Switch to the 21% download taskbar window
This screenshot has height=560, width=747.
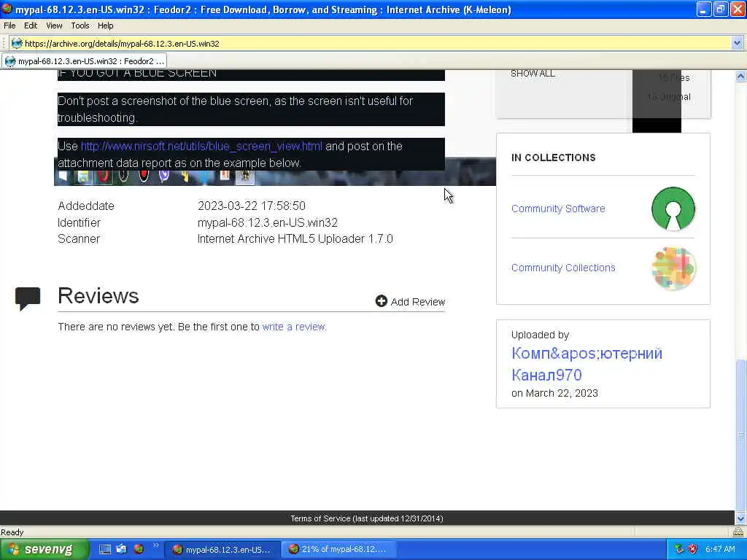pos(338,550)
